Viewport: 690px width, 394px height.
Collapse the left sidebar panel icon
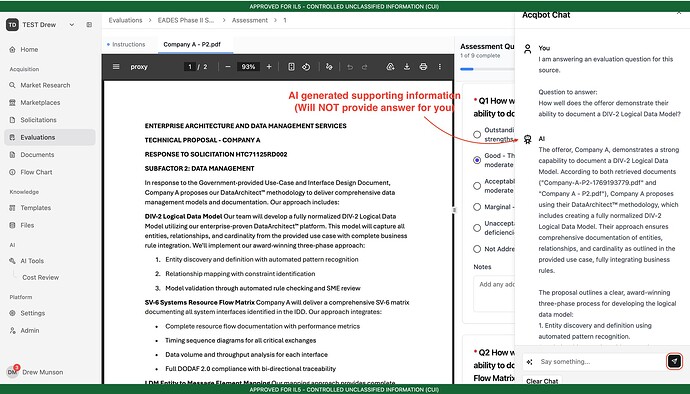(x=89, y=25)
